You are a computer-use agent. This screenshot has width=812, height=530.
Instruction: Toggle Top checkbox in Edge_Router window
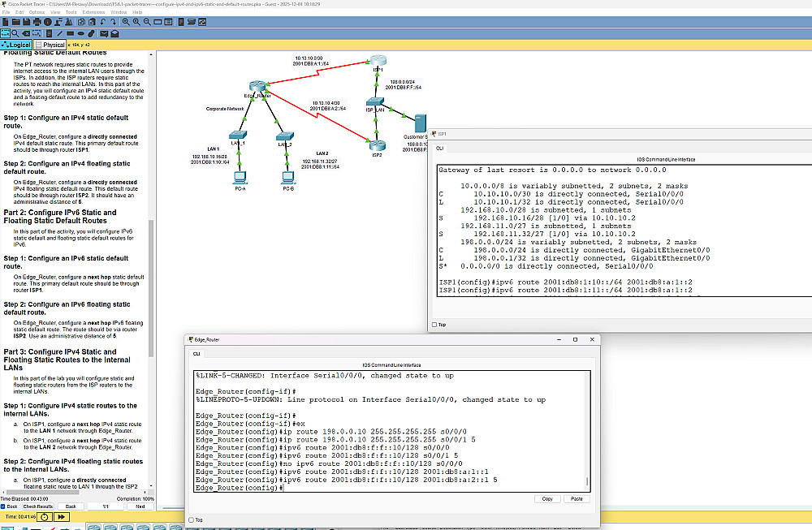191,519
